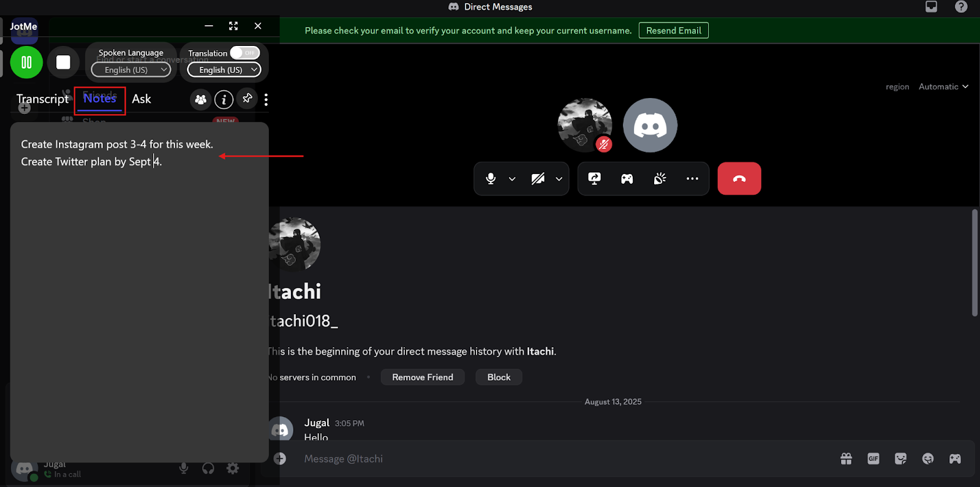Close the JotMe panel
The width and height of the screenshot is (980, 487).
tap(258, 26)
